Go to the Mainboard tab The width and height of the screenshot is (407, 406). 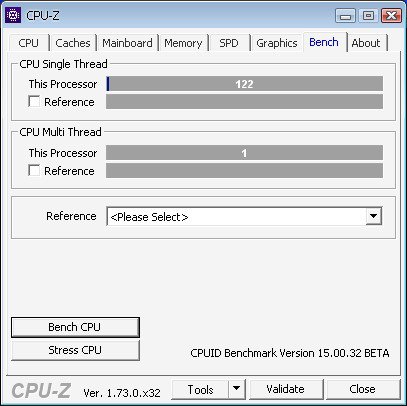(127, 43)
